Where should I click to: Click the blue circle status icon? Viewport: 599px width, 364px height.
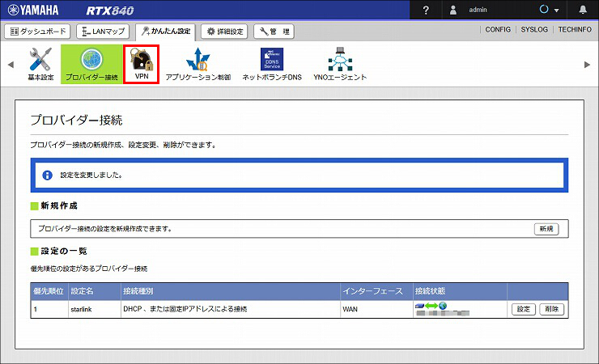544,9
